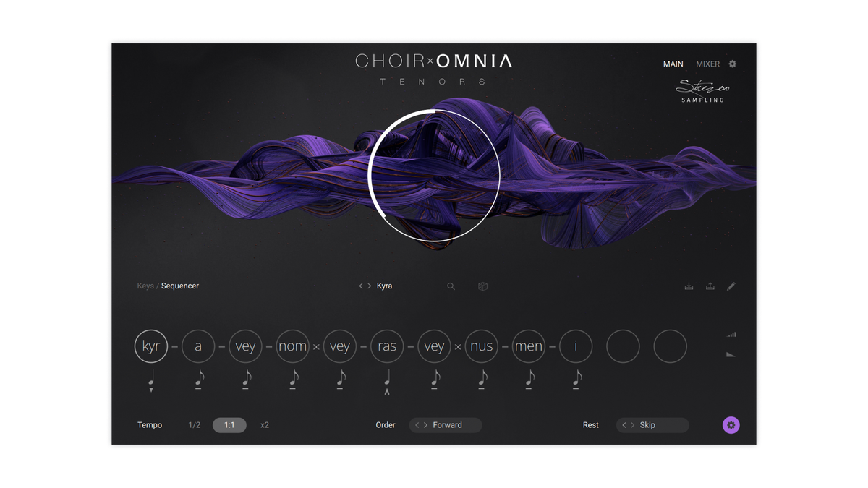Click the note icon under 'men'

[529, 379]
